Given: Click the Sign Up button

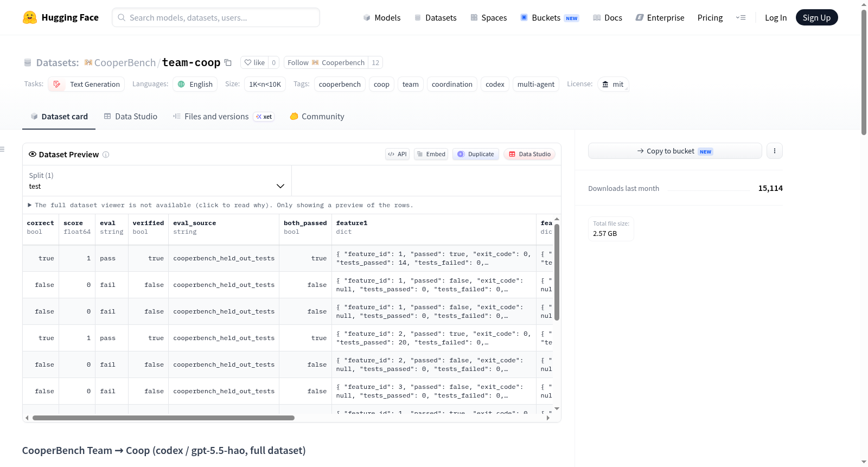Looking at the screenshot, I should tap(816, 17).
